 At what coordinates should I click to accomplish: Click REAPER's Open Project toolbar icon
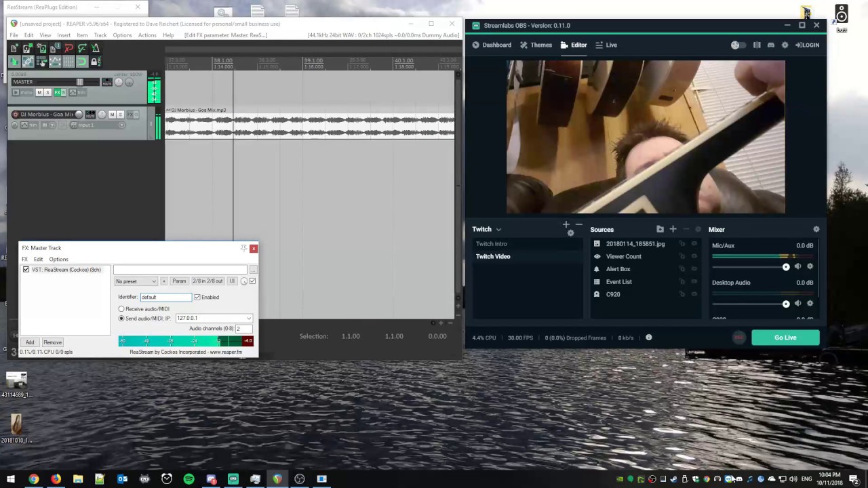(28, 48)
